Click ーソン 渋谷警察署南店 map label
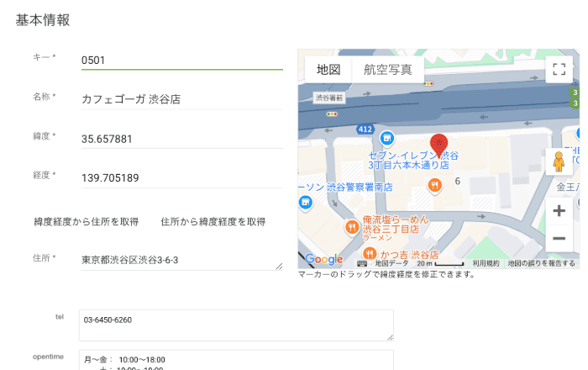The width and height of the screenshot is (588, 370). coord(345,187)
